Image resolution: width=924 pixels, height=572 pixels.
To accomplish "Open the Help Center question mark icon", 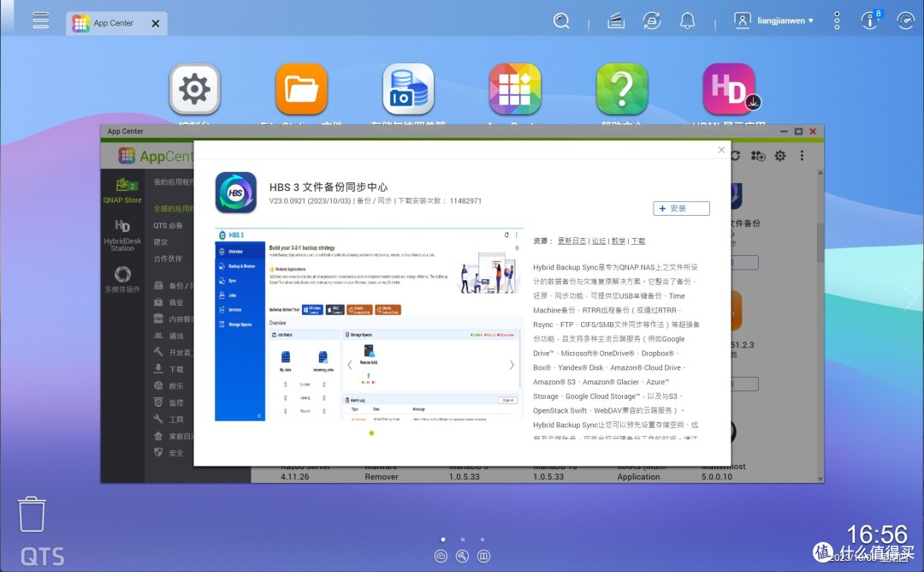I will point(622,89).
